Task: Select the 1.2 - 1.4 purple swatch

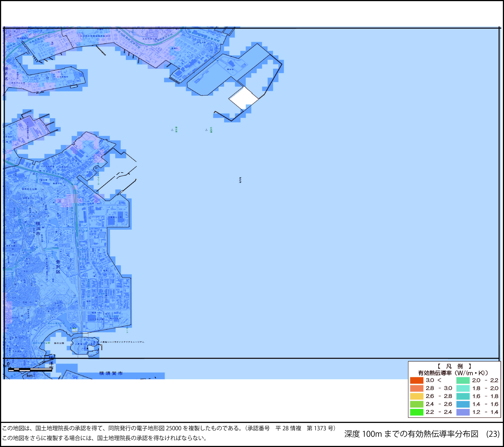Action: (463, 412)
